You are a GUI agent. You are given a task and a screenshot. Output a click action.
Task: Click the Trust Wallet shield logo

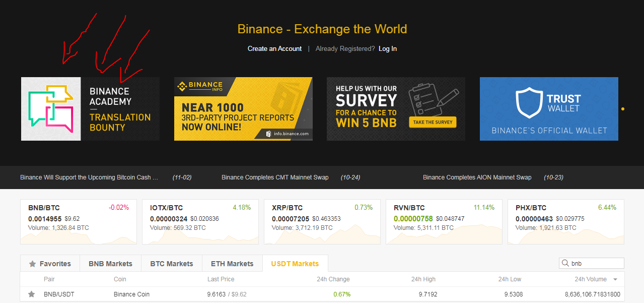(528, 103)
